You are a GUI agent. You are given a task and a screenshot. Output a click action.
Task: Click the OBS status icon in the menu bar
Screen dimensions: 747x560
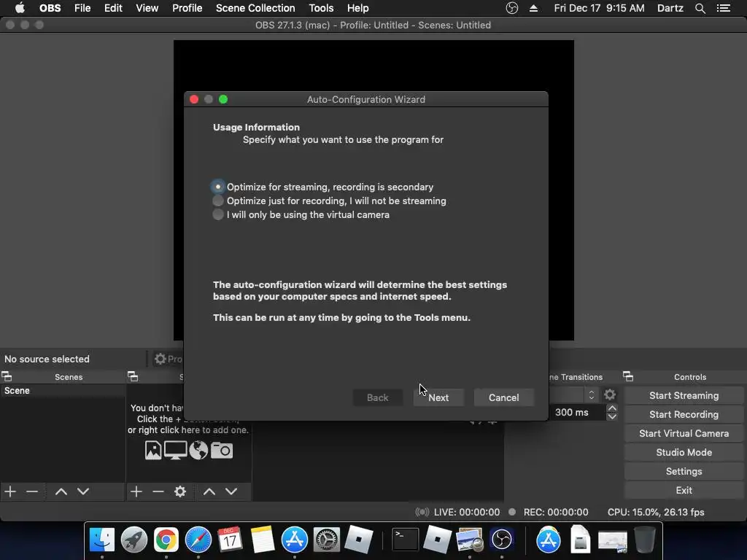511,8
